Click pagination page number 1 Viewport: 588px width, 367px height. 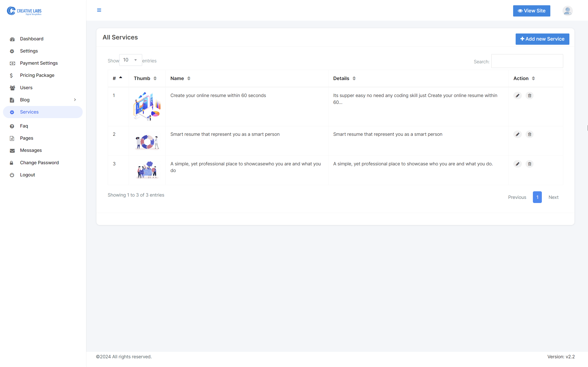click(537, 197)
